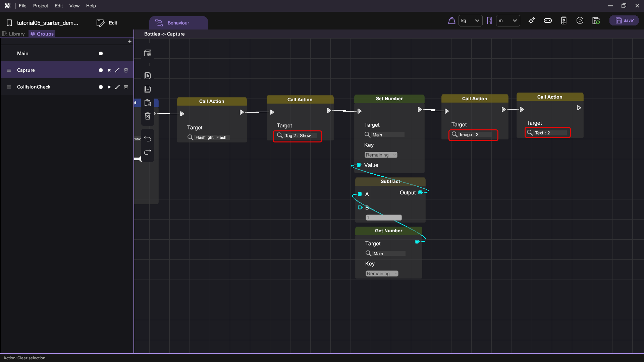This screenshot has height=362, width=644.
Task: Click the sparkle magic icon in top toolbar
Action: click(x=532, y=21)
